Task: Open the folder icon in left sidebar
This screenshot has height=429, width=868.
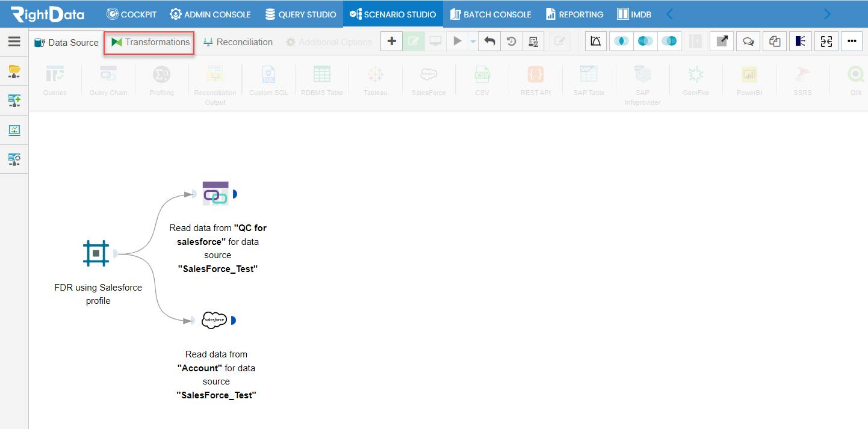Action: [x=14, y=72]
